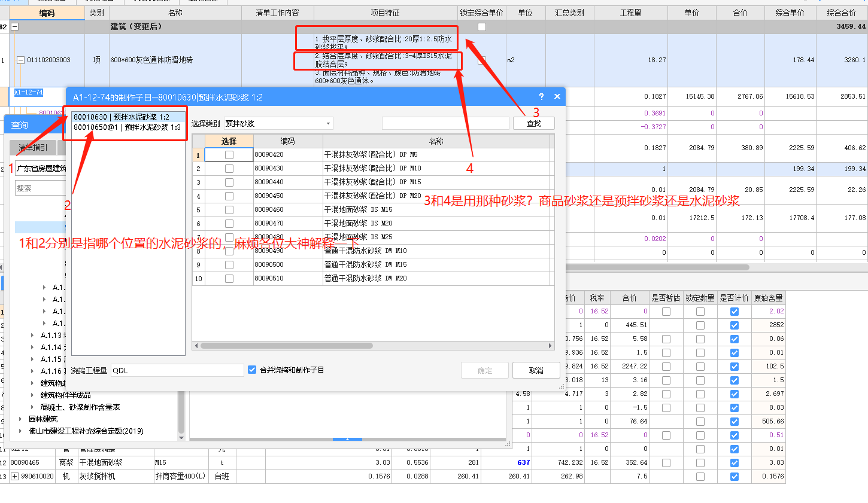Tick checkbox for 80090500 普通干混防水砂浆 DW M15
This screenshot has width=868, height=503.
pos(229,265)
